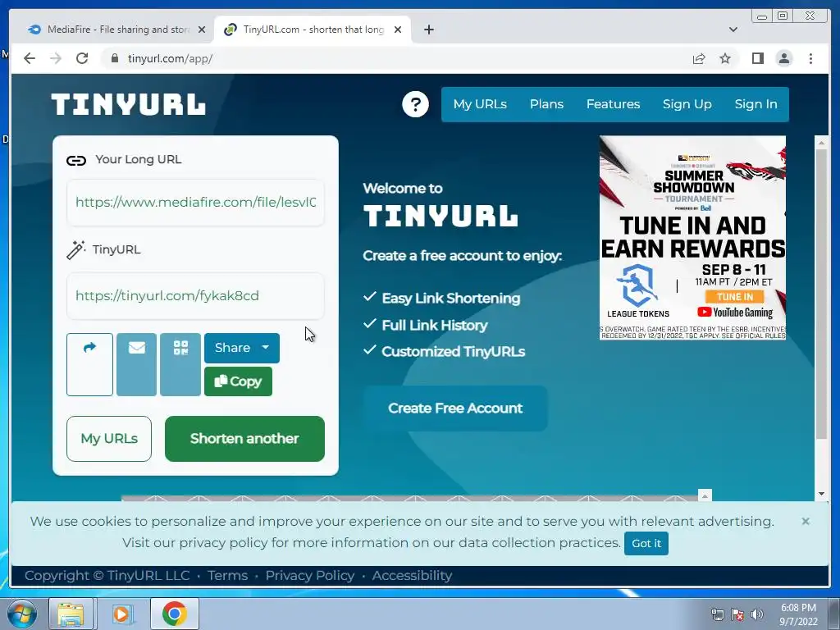
Task: Click Sign In in the navigation bar
Action: click(756, 104)
